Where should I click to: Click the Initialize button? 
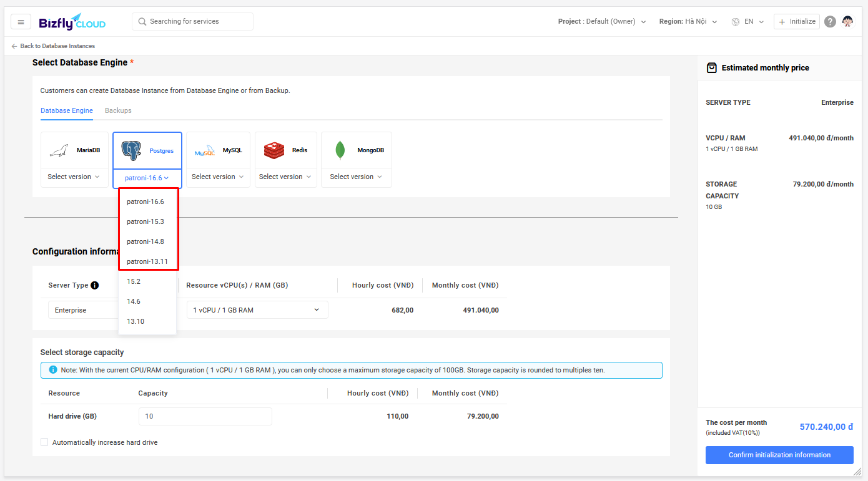(x=797, y=21)
